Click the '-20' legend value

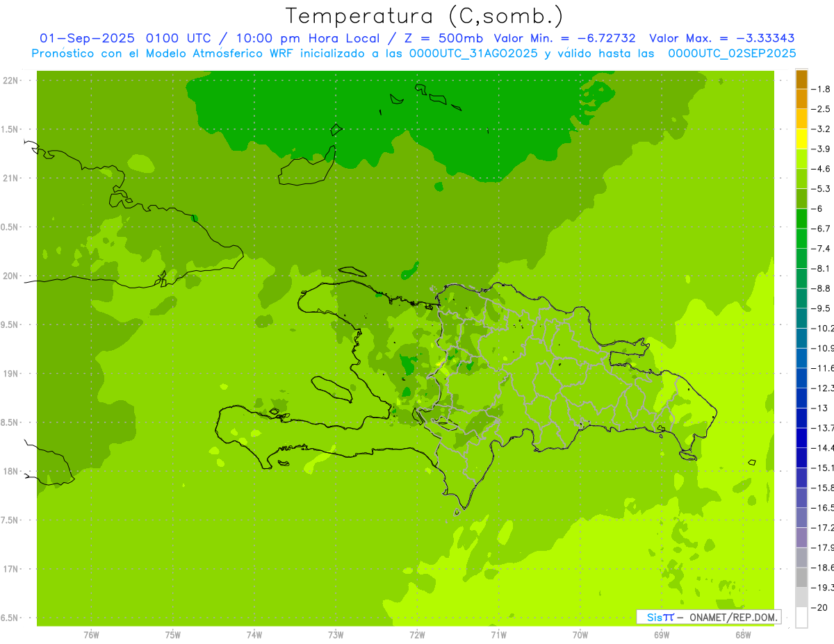[x=820, y=607]
